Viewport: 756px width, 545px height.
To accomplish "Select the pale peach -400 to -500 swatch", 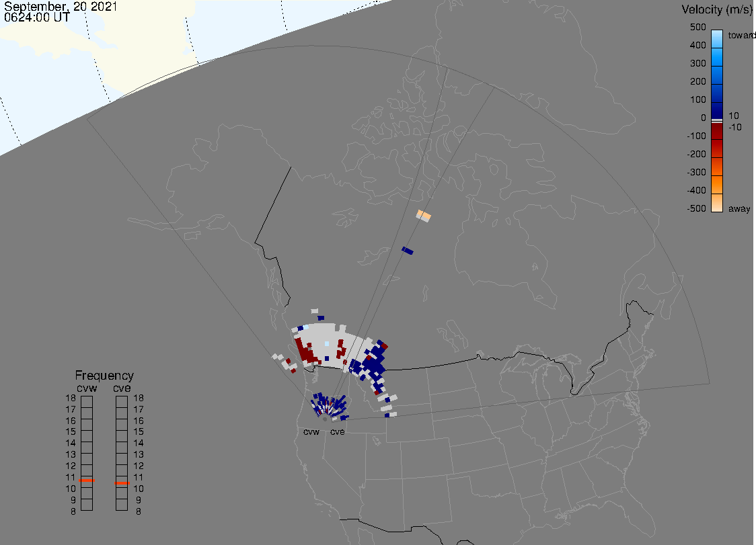I will click(x=717, y=203).
